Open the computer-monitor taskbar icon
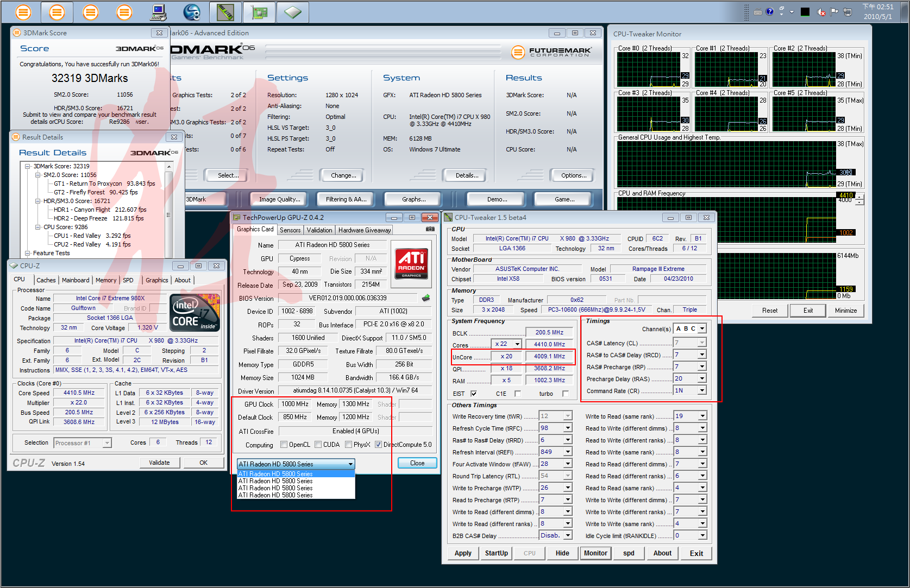Image resolution: width=910 pixels, height=588 pixels. [x=158, y=11]
